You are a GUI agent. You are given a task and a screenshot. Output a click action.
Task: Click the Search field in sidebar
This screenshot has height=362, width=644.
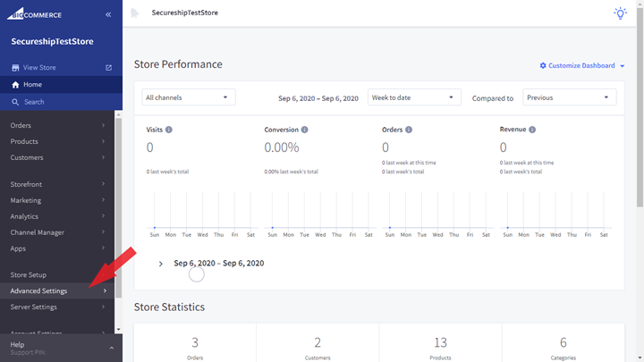61,102
